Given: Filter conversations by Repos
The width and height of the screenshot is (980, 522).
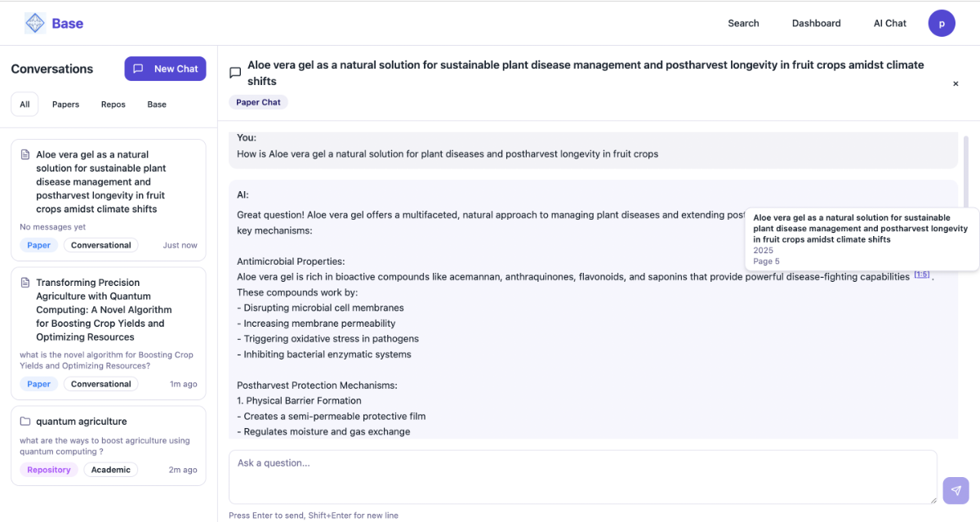Looking at the screenshot, I should point(113,105).
